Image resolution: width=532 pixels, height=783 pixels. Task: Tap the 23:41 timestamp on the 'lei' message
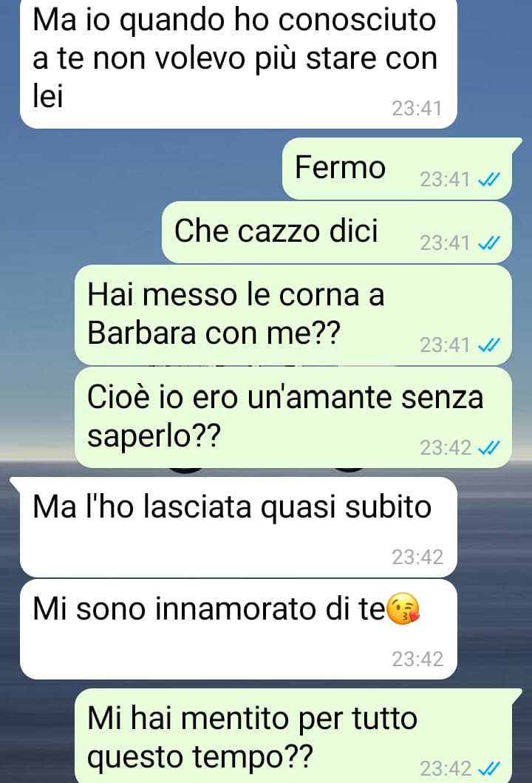point(417,109)
